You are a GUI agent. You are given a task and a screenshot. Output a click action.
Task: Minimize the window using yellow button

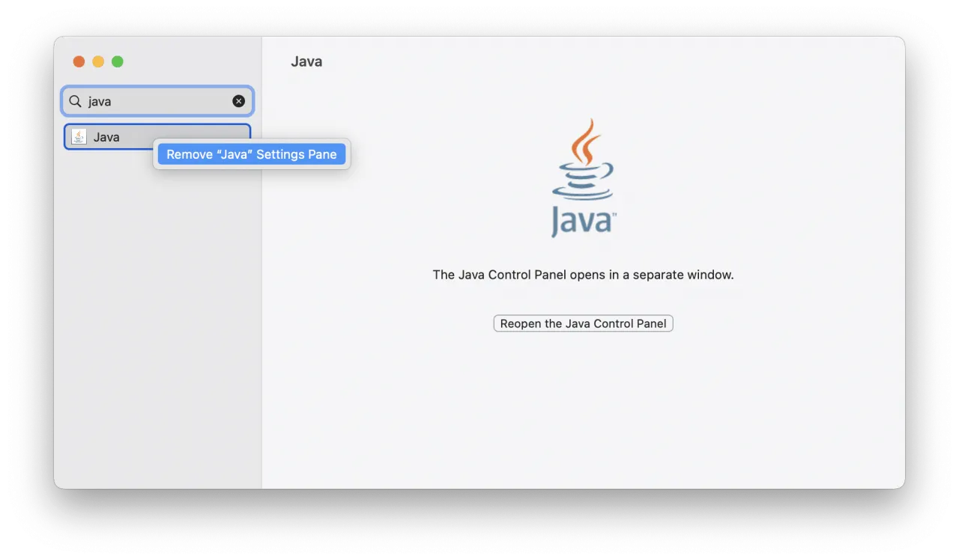coord(98,61)
